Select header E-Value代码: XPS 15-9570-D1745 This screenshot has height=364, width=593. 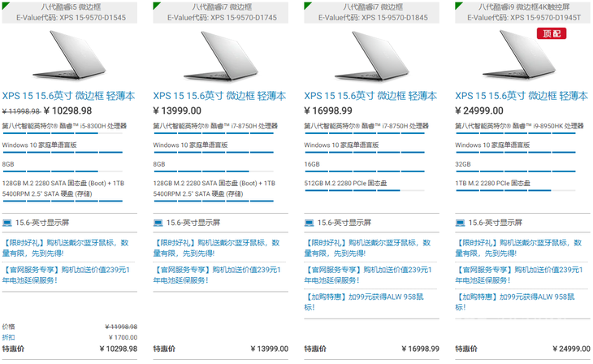coord(222,17)
